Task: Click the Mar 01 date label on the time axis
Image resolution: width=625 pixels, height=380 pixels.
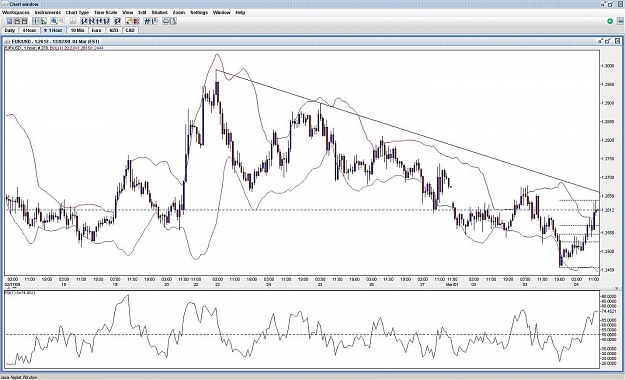Action: click(x=452, y=285)
